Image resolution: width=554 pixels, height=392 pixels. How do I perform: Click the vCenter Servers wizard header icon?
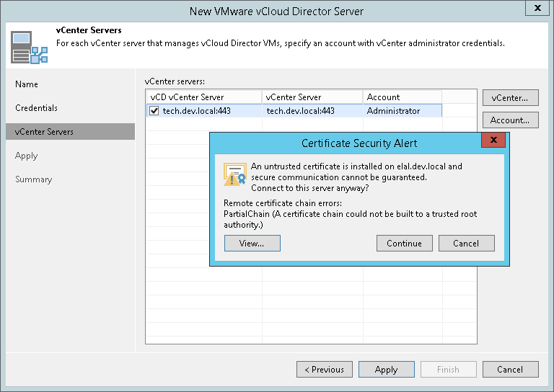[27, 47]
